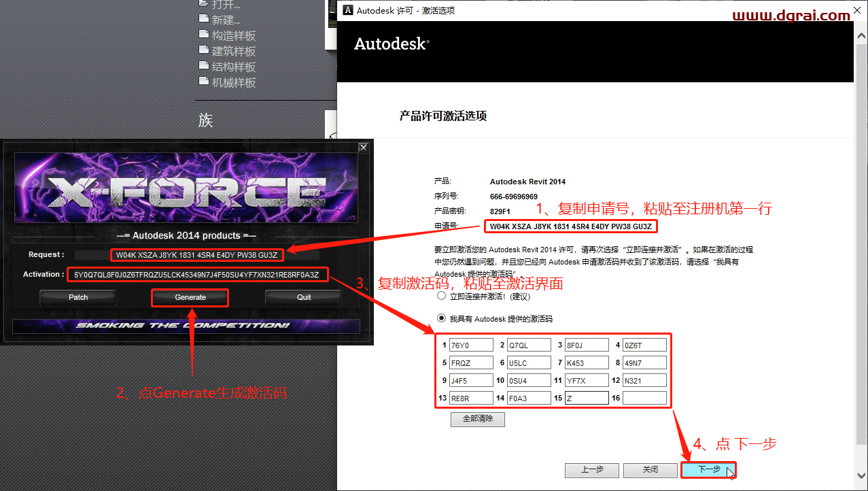This screenshot has height=491, width=868.
Task: Click activation code box 11 containing YF7X
Action: coord(587,380)
